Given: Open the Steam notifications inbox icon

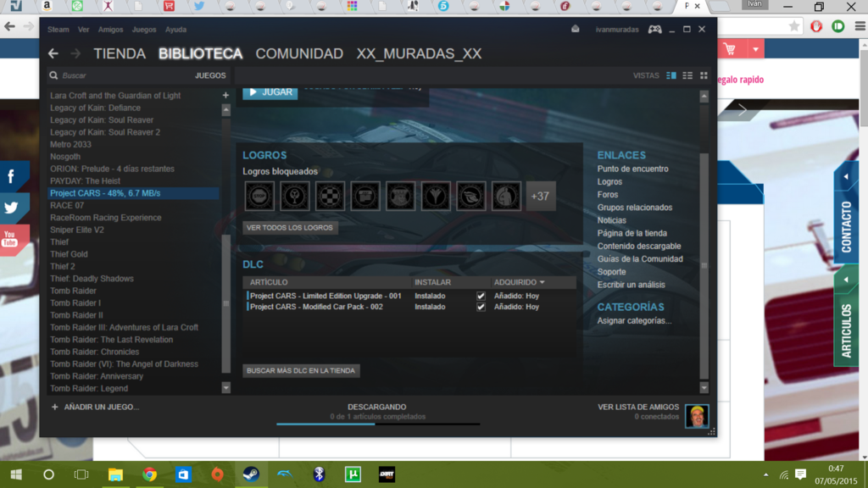Looking at the screenshot, I should (x=576, y=30).
